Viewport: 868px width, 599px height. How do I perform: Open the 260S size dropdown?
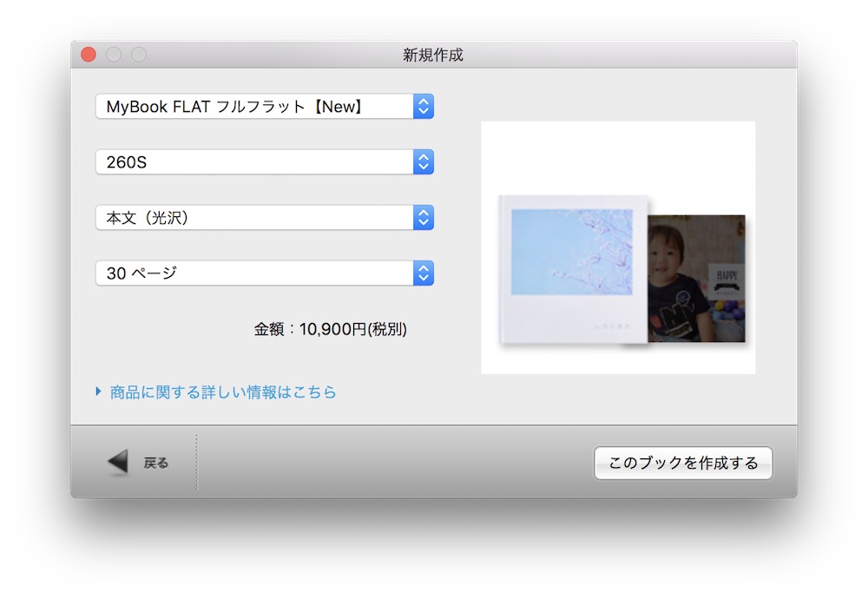pos(265,161)
